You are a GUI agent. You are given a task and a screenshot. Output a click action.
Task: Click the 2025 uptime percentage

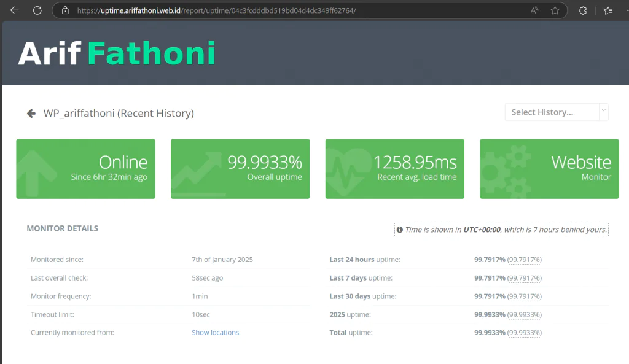pos(508,315)
